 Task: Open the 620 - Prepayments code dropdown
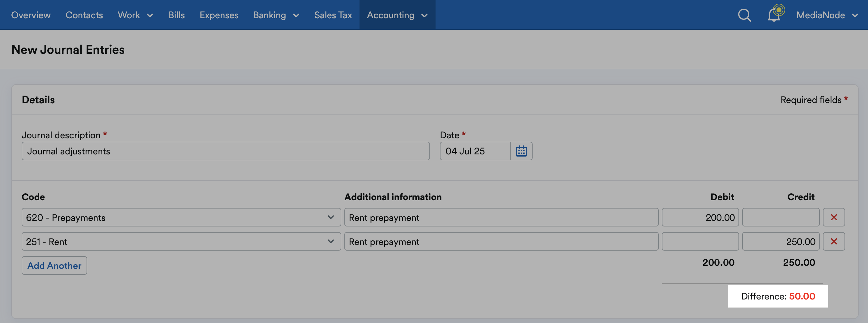181,217
